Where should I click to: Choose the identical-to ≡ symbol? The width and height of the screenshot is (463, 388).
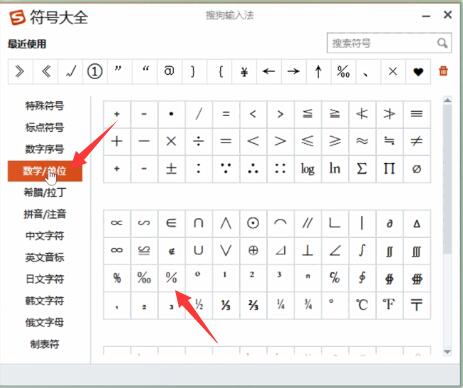point(417,114)
